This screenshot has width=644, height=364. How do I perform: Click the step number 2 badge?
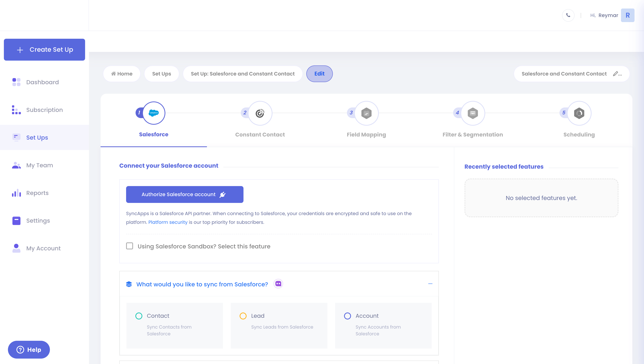click(245, 113)
